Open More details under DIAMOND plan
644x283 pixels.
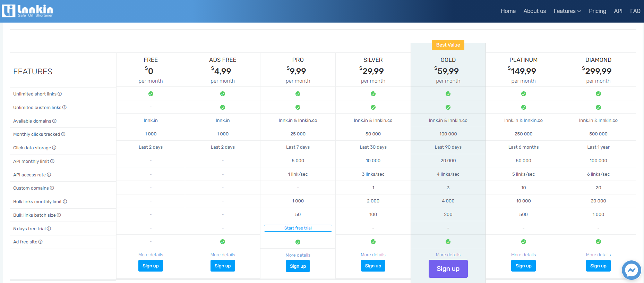point(598,255)
